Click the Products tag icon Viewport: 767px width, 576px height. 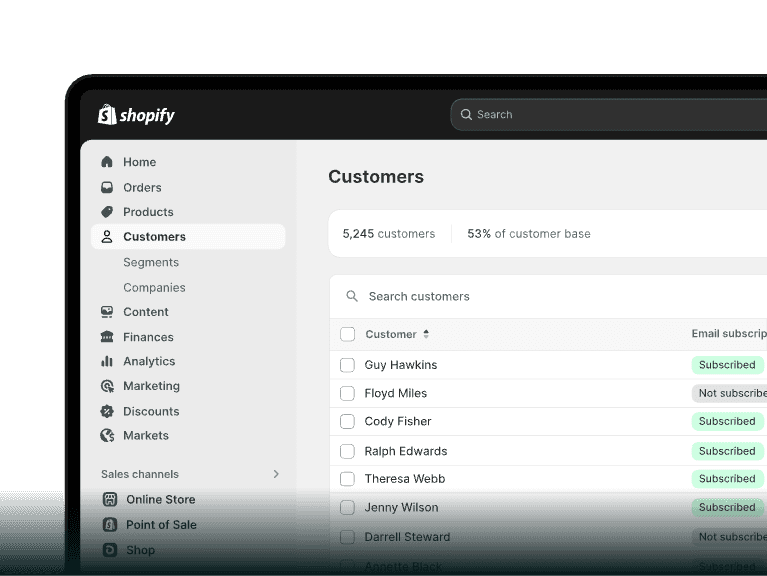[107, 212]
